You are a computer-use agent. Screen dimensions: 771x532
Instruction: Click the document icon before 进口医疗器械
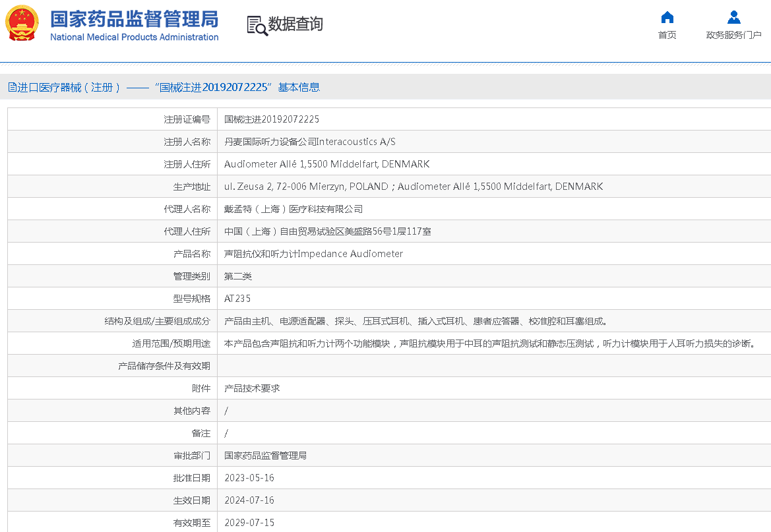click(x=13, y=87)
